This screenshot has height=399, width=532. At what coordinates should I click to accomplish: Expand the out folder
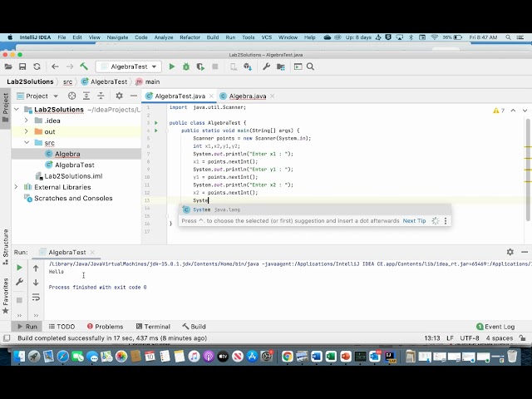coord(26,131)
